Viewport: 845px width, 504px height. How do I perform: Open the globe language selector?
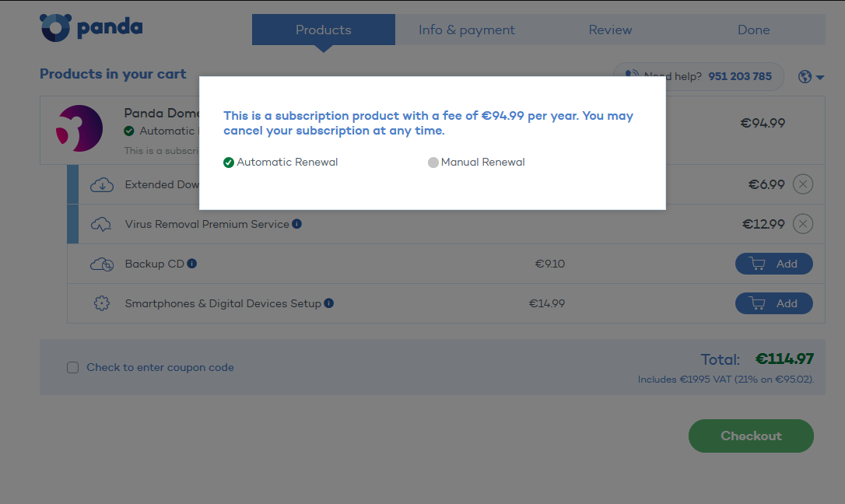(811, 77)
